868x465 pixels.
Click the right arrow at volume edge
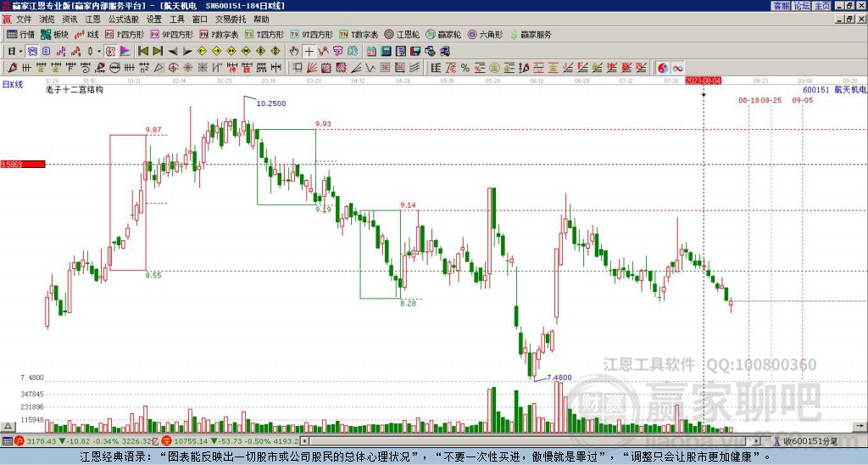(x=861, y=426)
